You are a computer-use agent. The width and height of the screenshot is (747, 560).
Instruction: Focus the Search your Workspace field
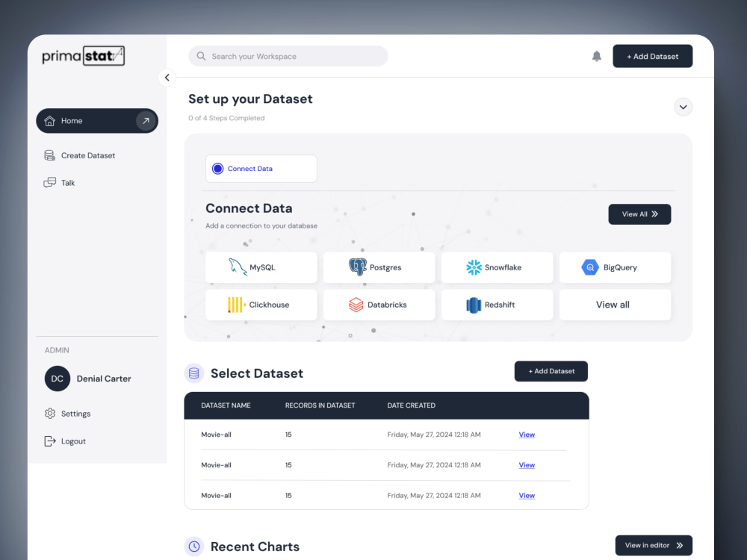pyautogui.click(x=288, y=56)
